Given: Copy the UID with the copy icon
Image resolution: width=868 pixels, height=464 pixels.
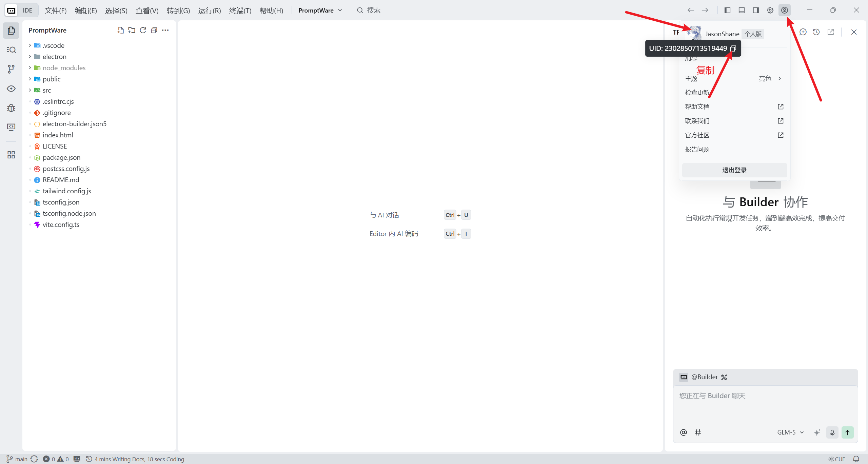Looking at the screenshot, I should tap(733, 49).
